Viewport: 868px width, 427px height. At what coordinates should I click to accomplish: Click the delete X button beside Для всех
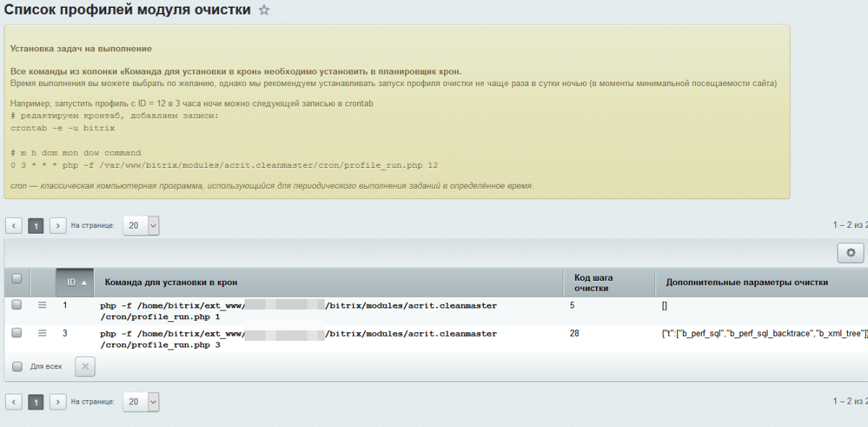coord(85,366)
